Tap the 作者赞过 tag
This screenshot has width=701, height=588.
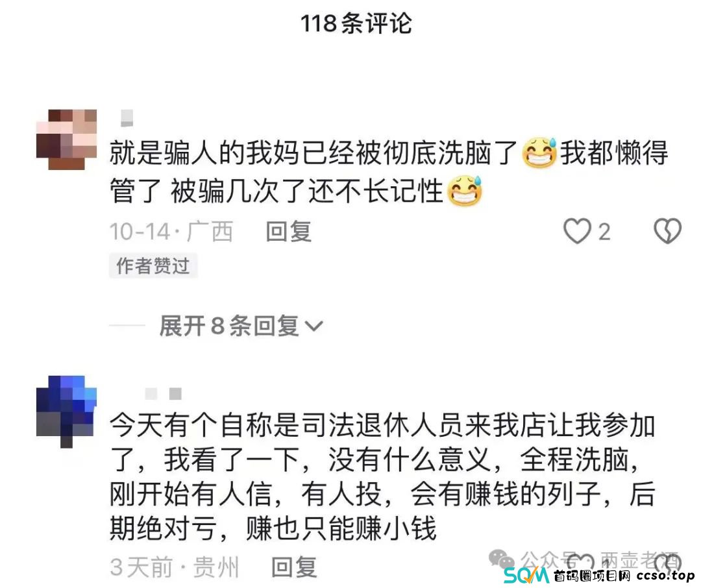[x=153, y=265]
